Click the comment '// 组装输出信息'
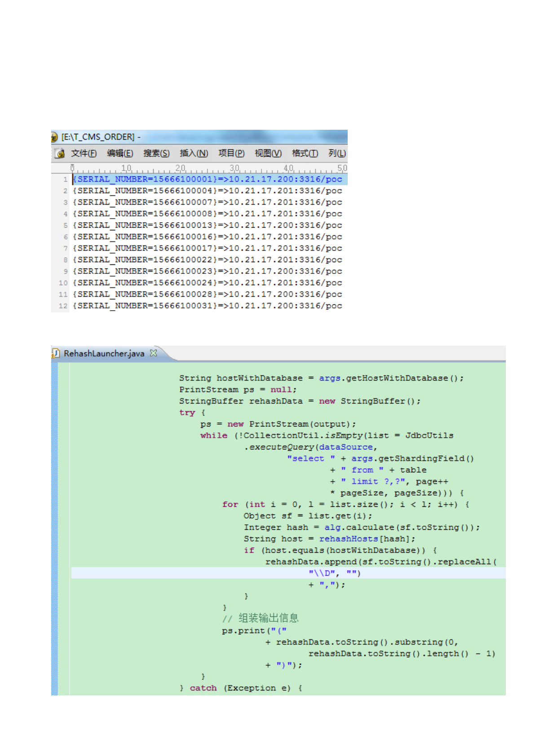This screenshot has height=756, width=535. 261,619
